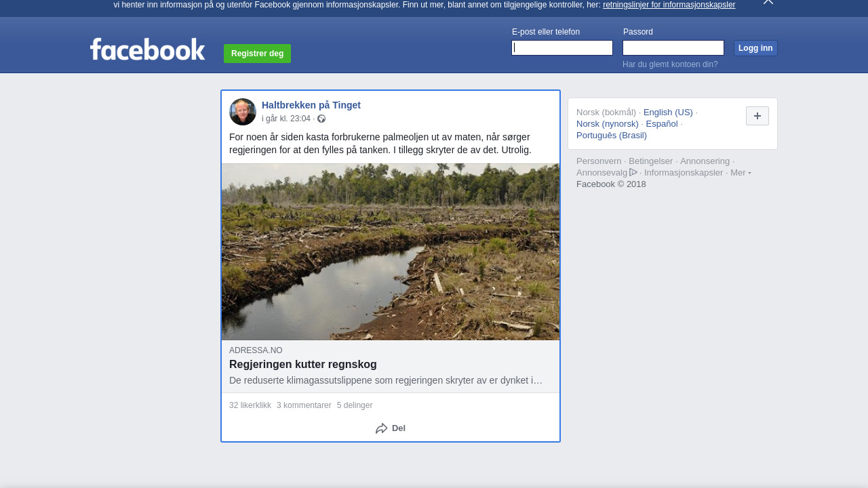868x488 pixels.
Task: Switch language to Norsk (nynorsk)
Action: pos(608,124)
